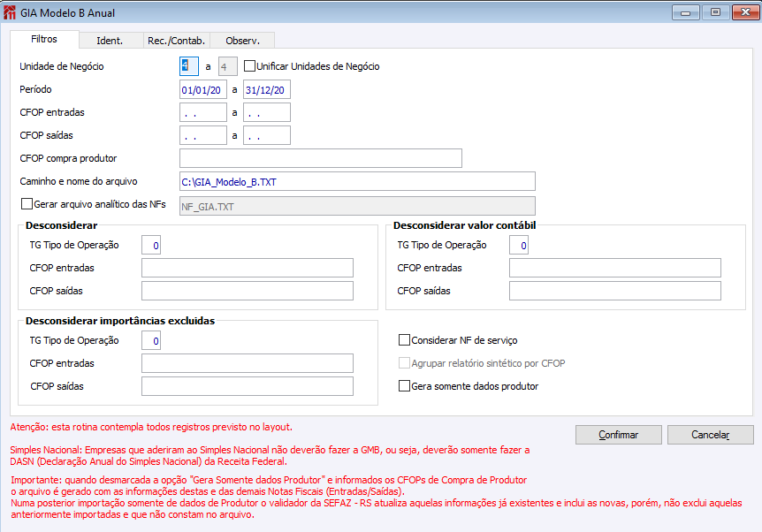Select the Período end date 31/12/20
This screenshot has width=762, height=532.
(267, 90)
